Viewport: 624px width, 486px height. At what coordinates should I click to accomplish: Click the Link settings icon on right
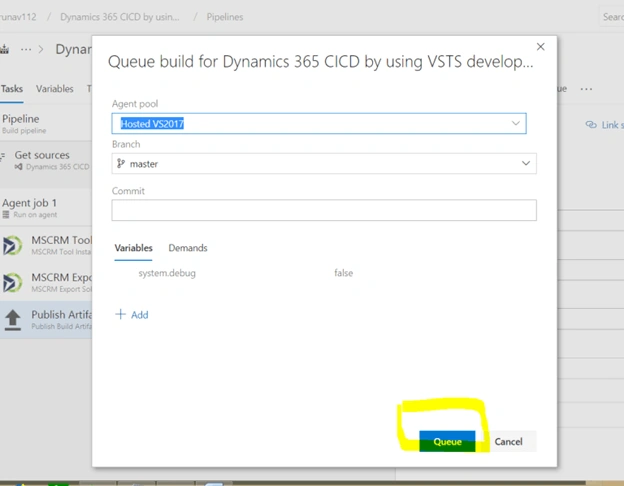591,125
